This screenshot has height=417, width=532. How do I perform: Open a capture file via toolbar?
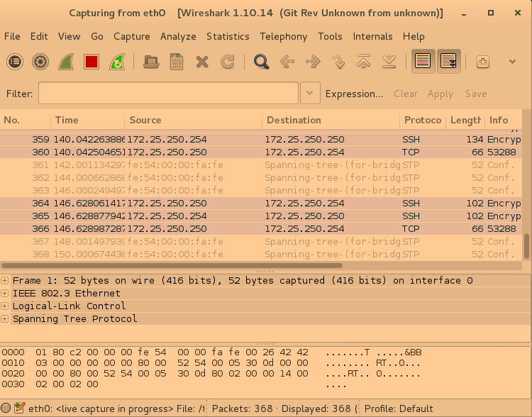150,62
